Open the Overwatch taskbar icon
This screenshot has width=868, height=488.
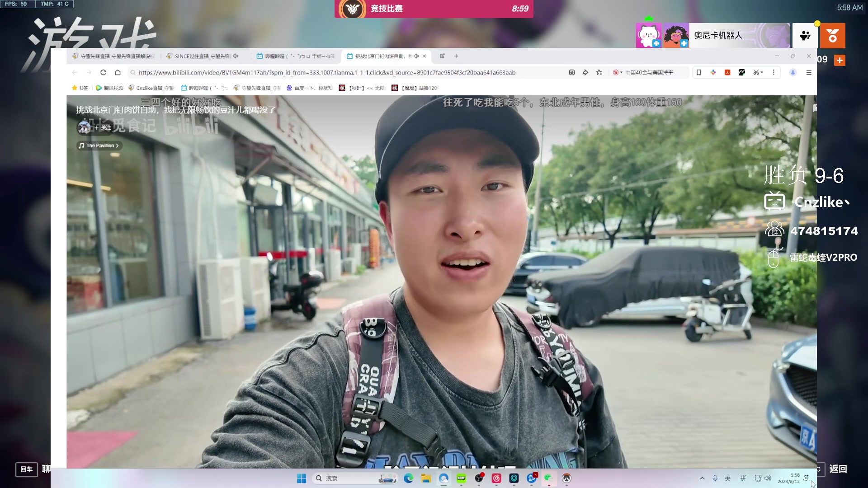[x=566, y=478]
